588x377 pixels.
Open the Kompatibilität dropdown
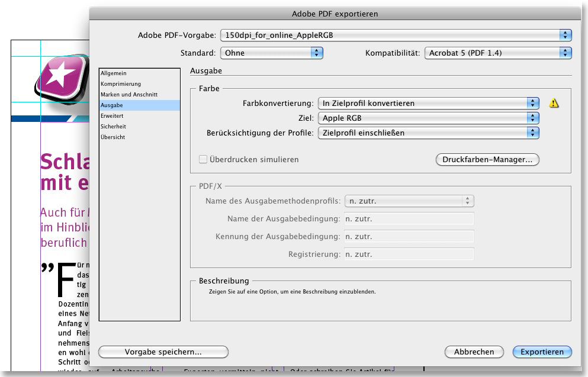(498, 53)
